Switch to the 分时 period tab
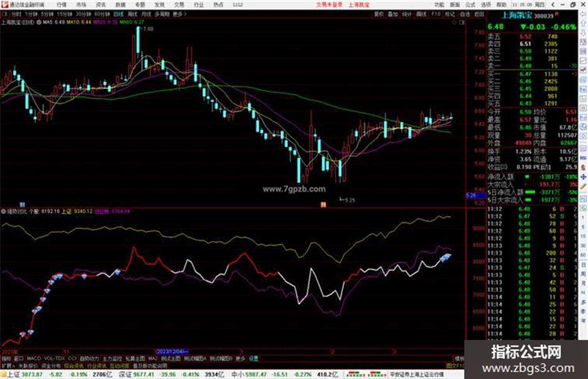588x379 pixels. (16, 14)
